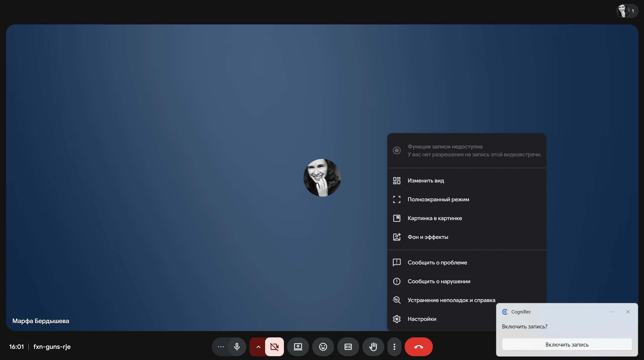Select Полноэкранный режим from the menu
Image resolution: width=644 pixels, height=360 pixels.
click(438, 199)
